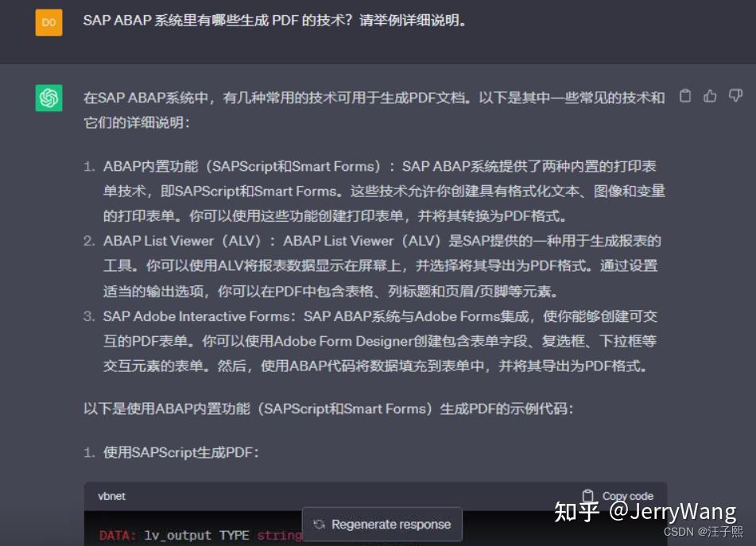Click the orange DO user avatar
756x546 pixels.
(48, 22)
